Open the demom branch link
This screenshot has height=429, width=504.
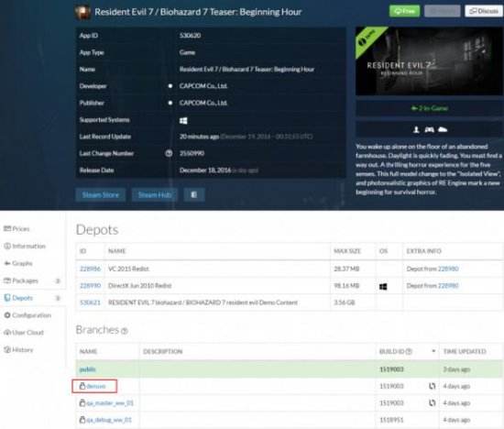click(x=96, y=386)
